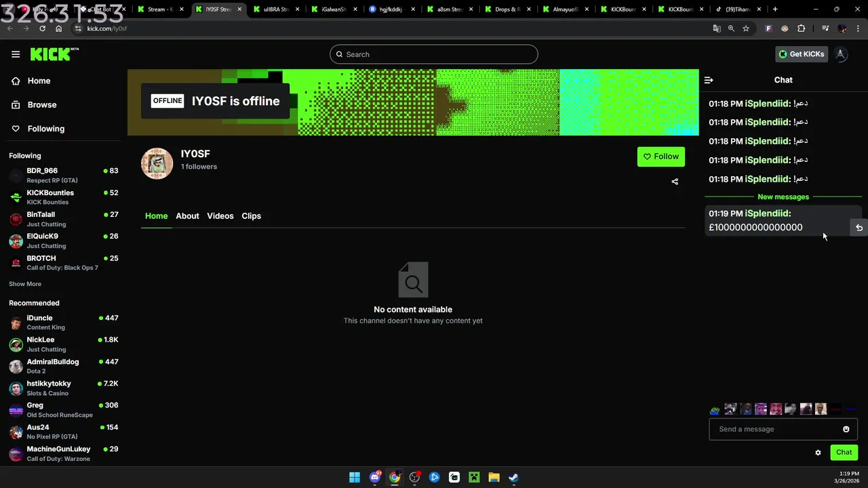Switch to the ulIBRA browser tab
Image resolution: width=868 pixels, height=488 pixels.
pyautogui.click(x=275, y=9)
